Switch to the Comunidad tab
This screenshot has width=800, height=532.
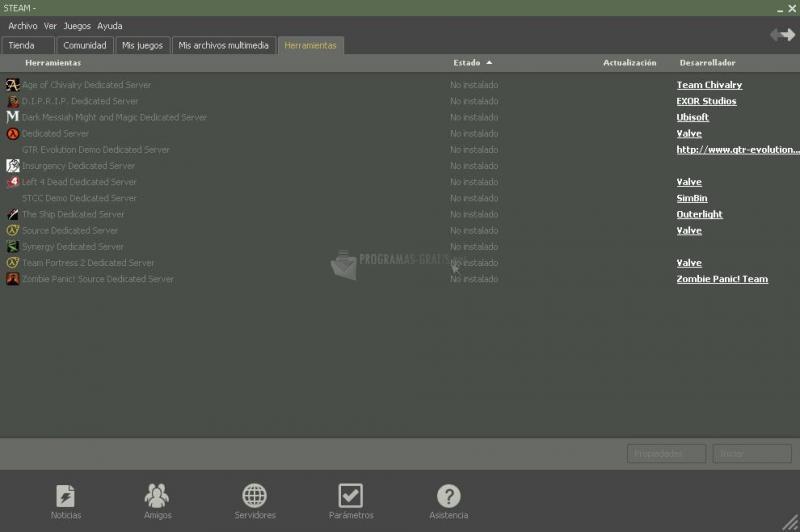(x=85, y=45)
